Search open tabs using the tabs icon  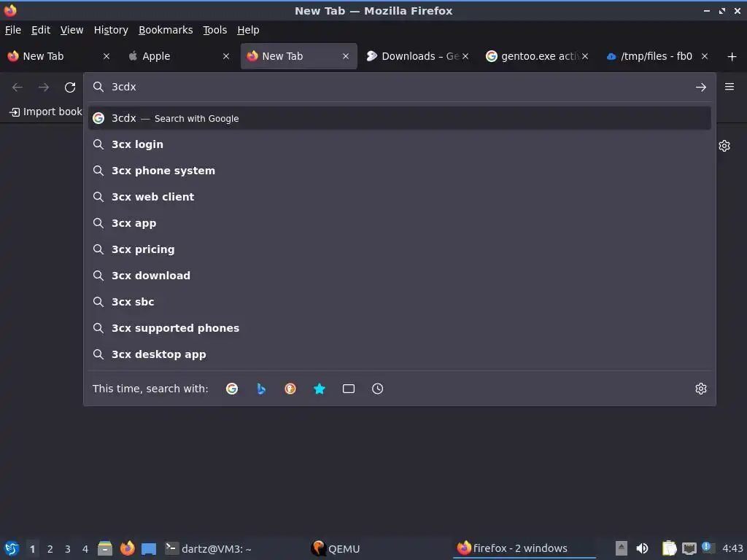(349, 389)
